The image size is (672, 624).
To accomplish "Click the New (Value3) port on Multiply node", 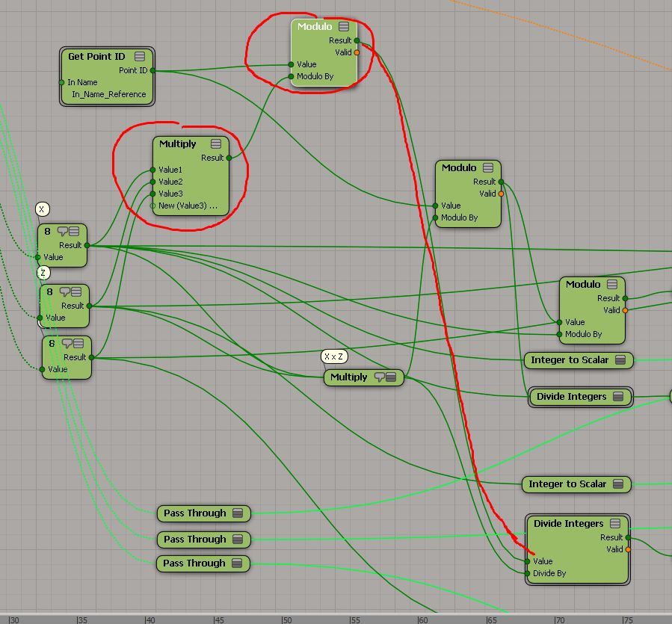I will coord(153,206).
